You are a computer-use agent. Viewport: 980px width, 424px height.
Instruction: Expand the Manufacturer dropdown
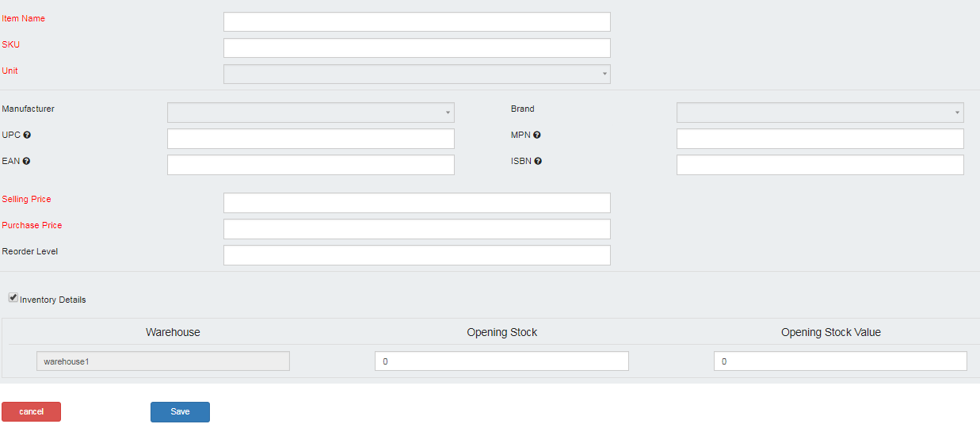[311, 113]
